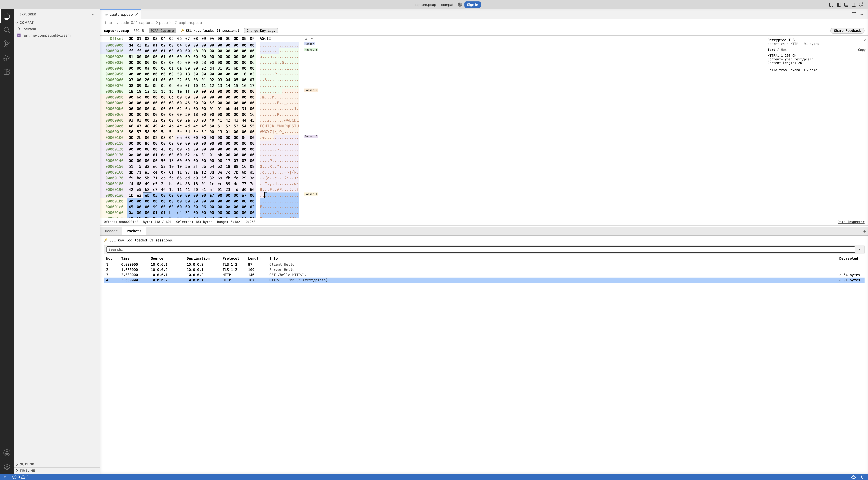The width and height of the screenshot is (868, 480).
Task: Select the Packets tab
Action: (x=134, y=231)
